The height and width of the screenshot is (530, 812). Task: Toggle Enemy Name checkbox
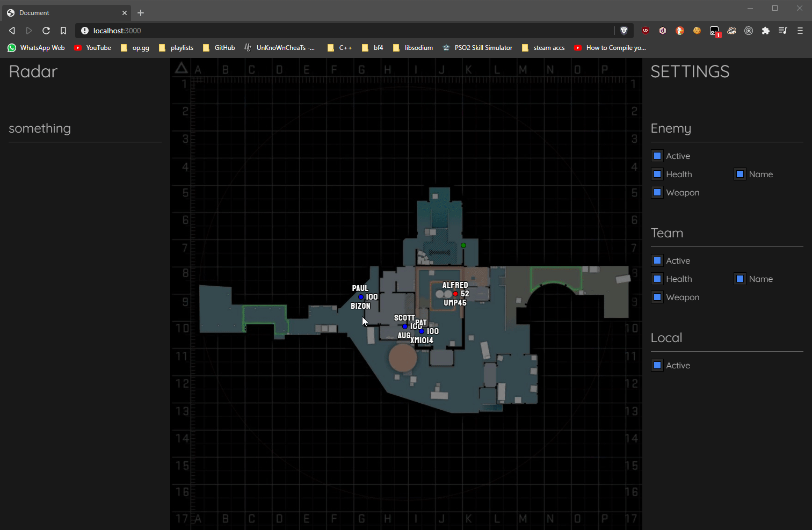740,174
